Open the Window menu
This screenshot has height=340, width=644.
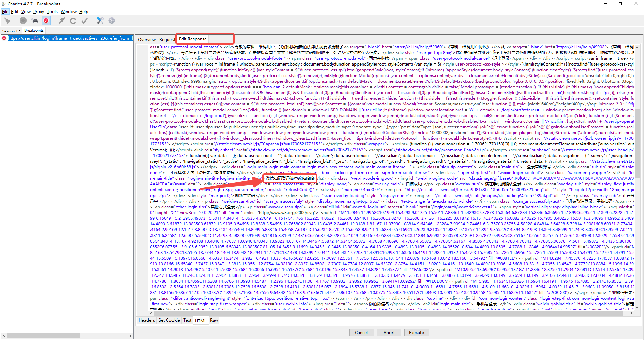[x=68, y=11]
